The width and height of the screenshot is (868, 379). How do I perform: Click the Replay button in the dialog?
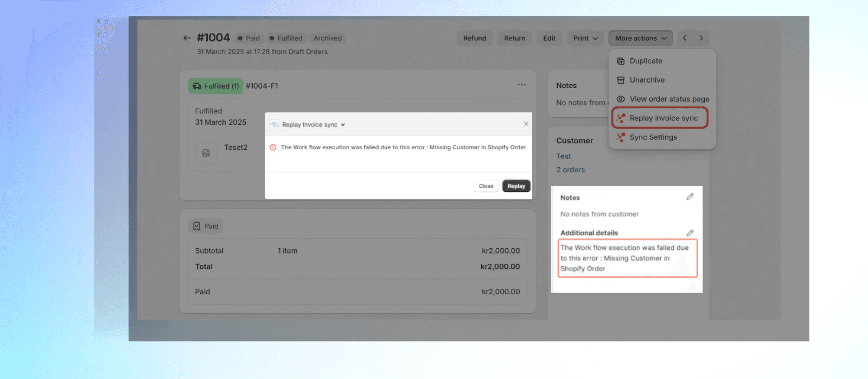[516, 186]
